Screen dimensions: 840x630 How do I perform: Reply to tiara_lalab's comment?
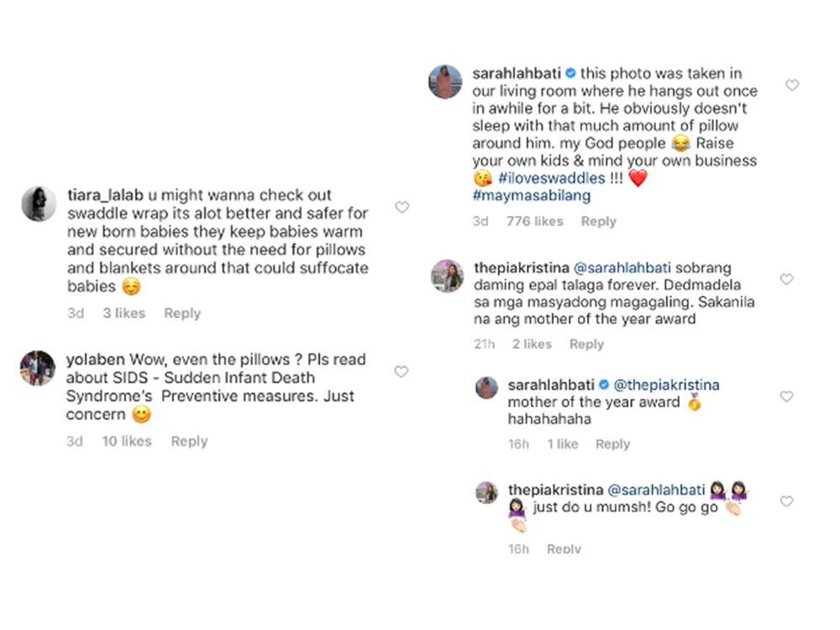(182, 313)
